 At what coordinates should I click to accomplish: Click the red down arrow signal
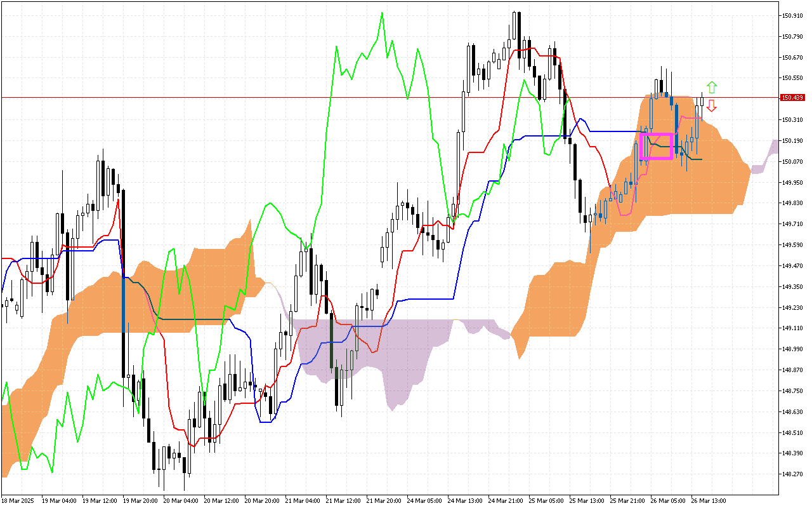click(712, 105)
